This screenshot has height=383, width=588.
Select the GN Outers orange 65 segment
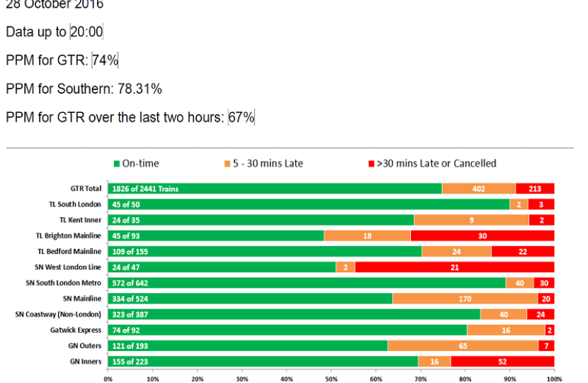point(463,345)
